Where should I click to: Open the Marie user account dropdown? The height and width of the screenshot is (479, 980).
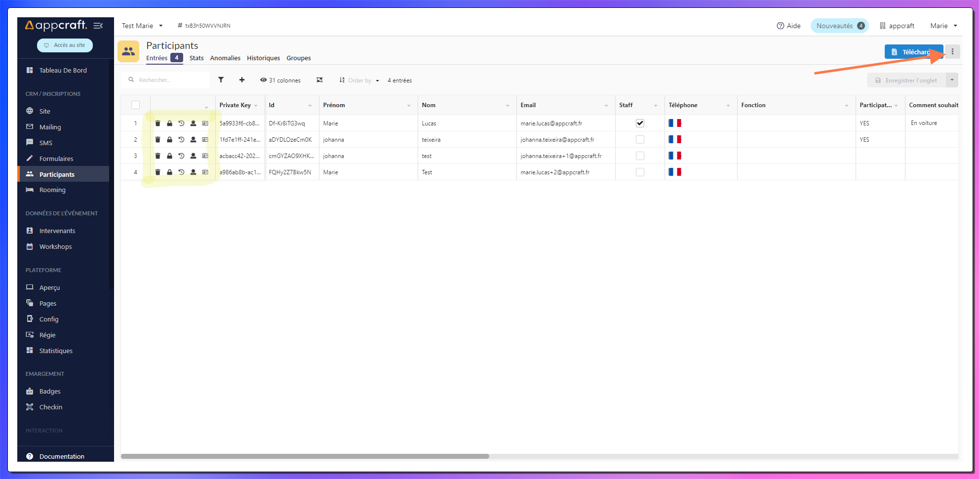click(x=943, y=26)
